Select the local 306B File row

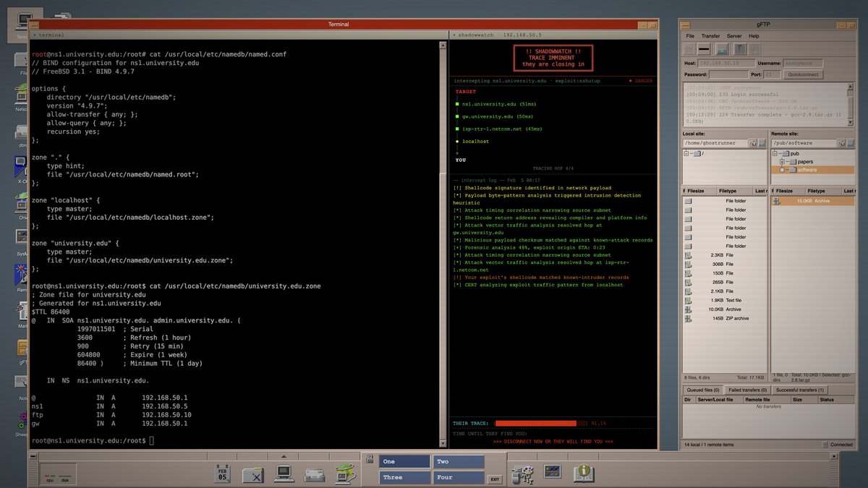tap(726, 264)
